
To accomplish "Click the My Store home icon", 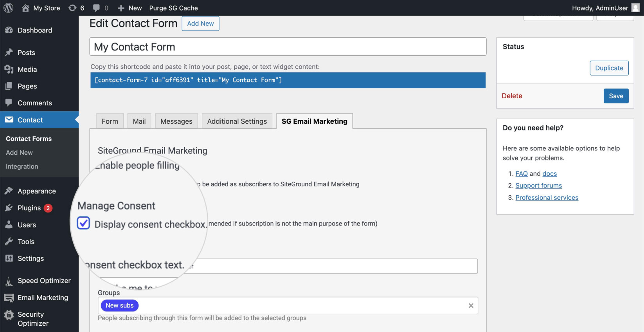I will (x=25, y=8).
